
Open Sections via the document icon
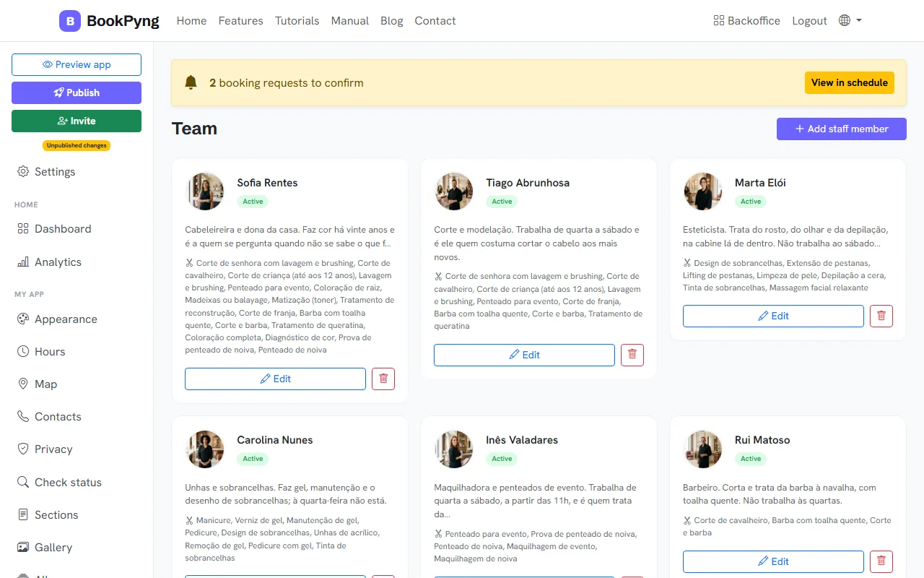[x=23, y=514]
